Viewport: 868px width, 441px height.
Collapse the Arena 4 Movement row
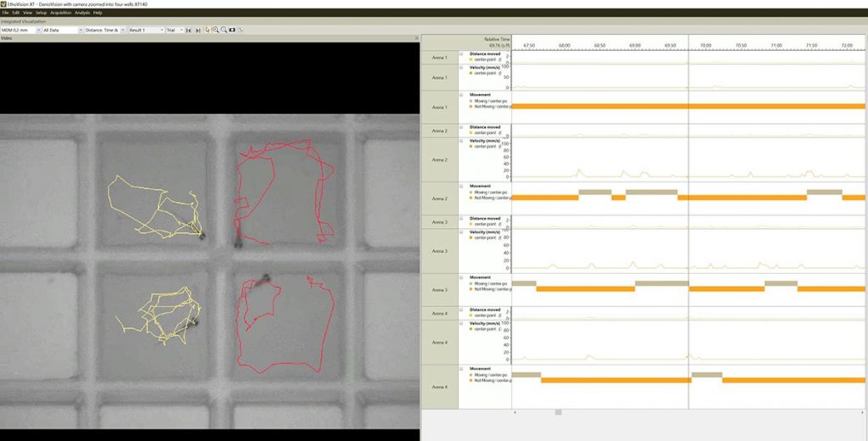461,369
